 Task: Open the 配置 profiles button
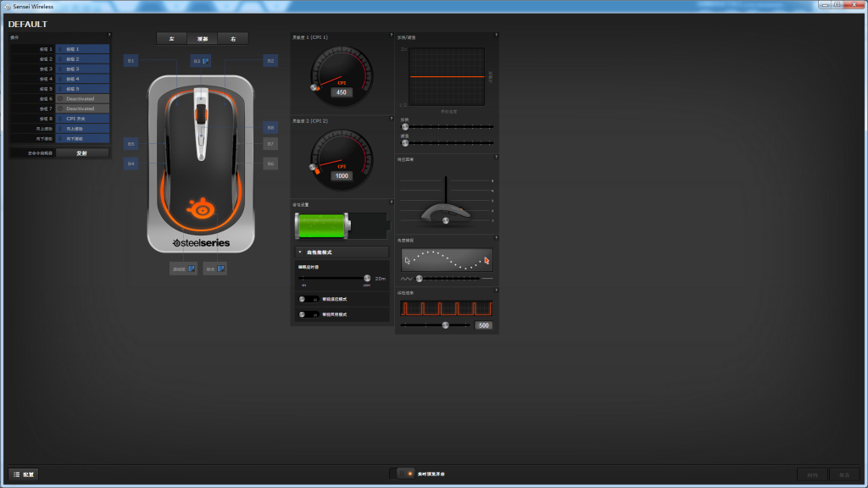[x=24, y=474]
